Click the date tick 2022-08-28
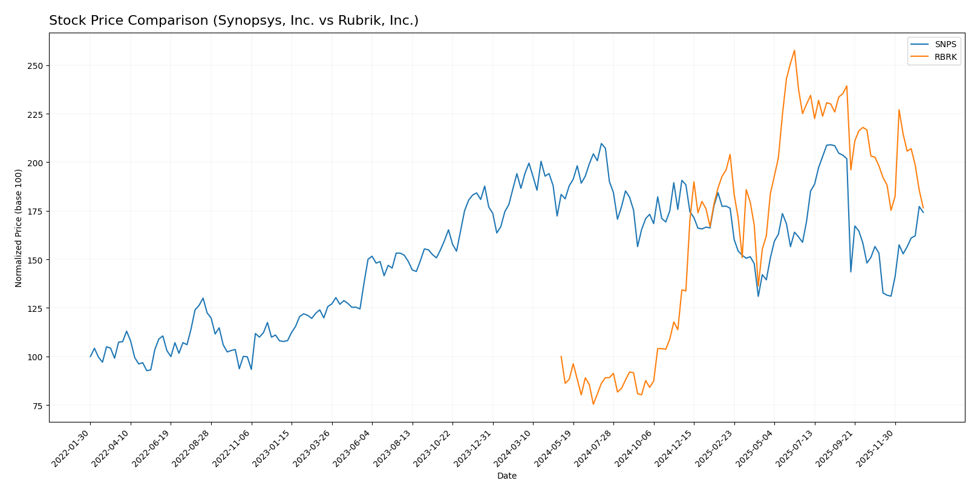980x495 pixels. point(192,448)
